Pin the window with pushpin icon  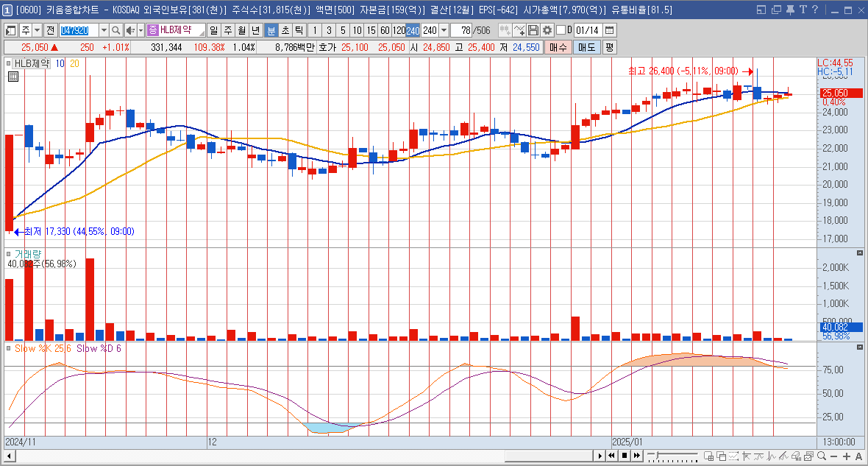click(x=790, y=10)
